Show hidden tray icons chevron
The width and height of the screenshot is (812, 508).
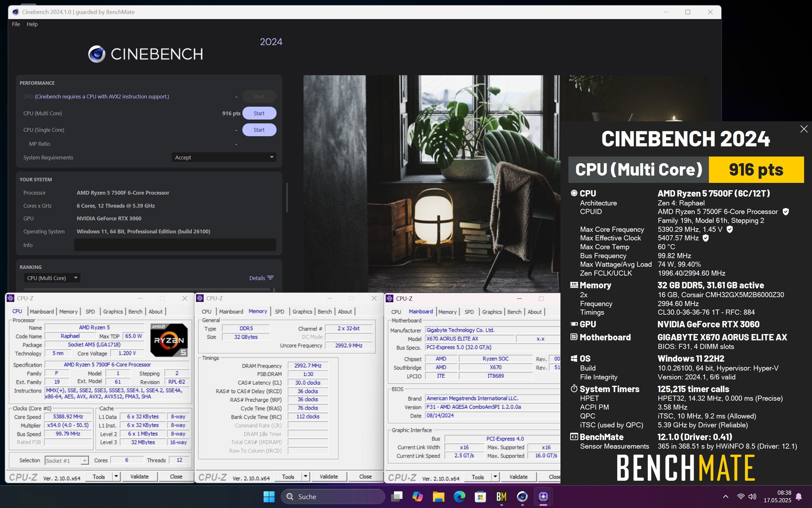(x=725, y=496)
